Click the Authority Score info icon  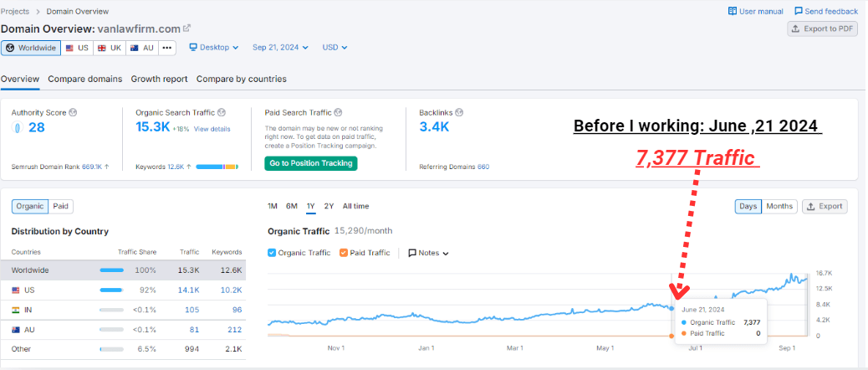point(74,112)
